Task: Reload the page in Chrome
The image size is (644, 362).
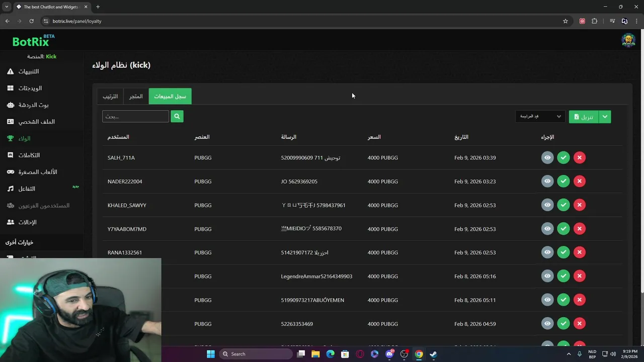Action: click(x=31, y=21)
